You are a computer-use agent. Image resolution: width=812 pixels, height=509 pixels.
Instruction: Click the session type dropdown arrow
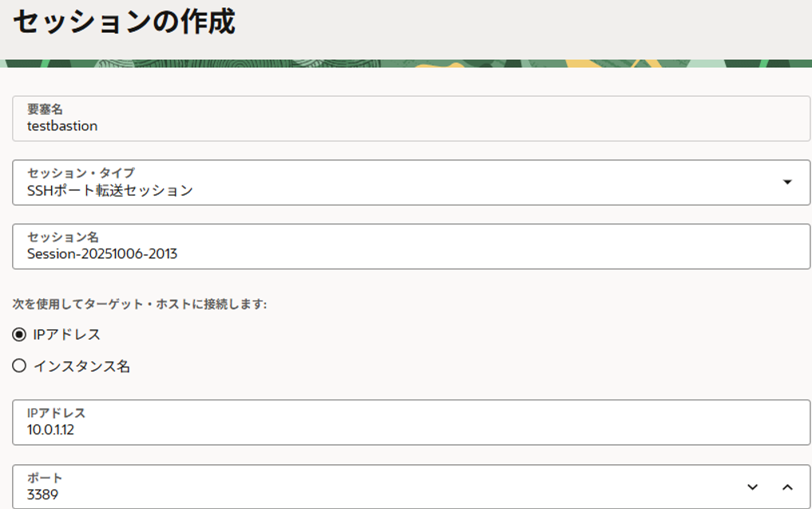(x=787, y=182)
